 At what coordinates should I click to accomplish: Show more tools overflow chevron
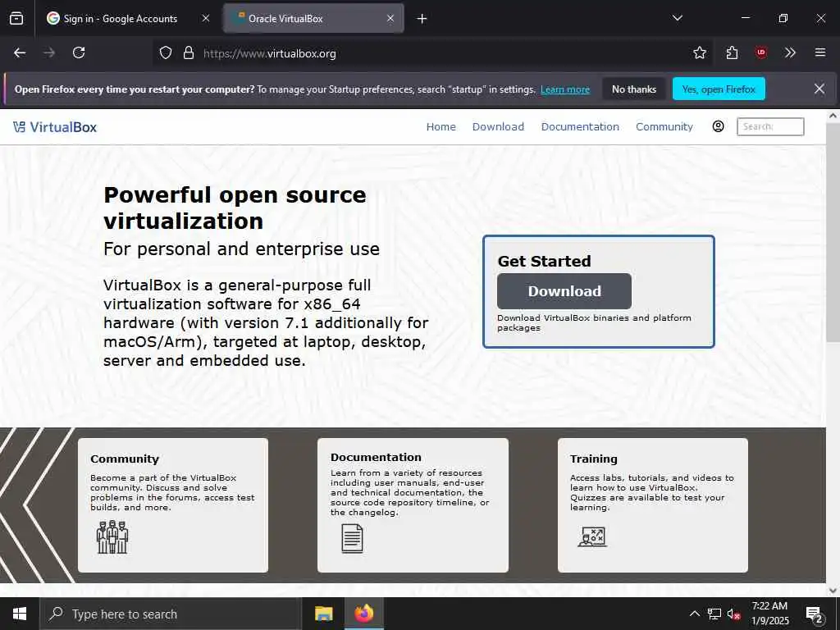(790, 52)
